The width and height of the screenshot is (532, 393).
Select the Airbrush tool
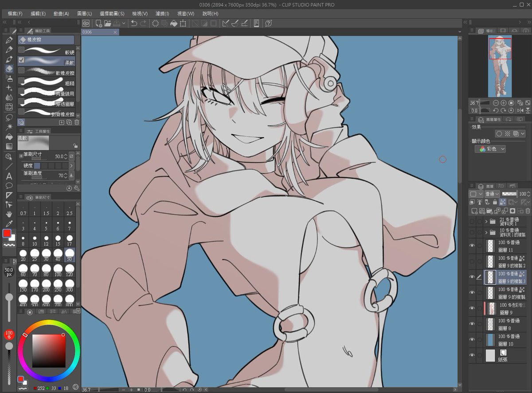(9, 79)
